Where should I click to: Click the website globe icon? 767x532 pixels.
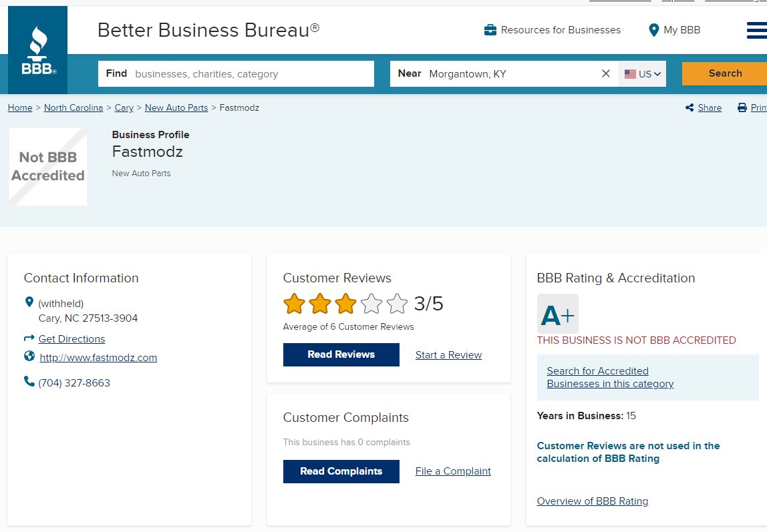coord(29,356)
